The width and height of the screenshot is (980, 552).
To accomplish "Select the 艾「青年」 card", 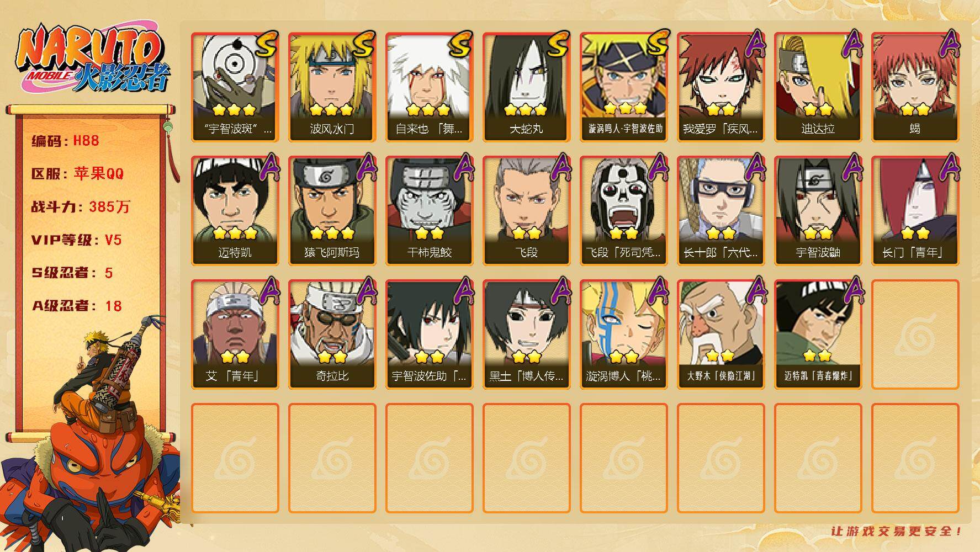I will (x=235, y=335).
